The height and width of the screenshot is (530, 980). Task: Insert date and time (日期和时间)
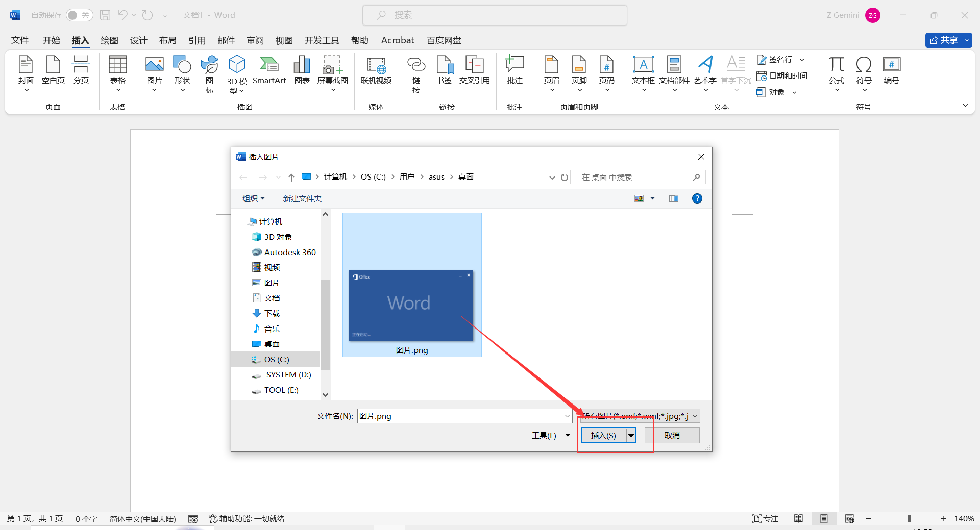(x=782, y=76)
